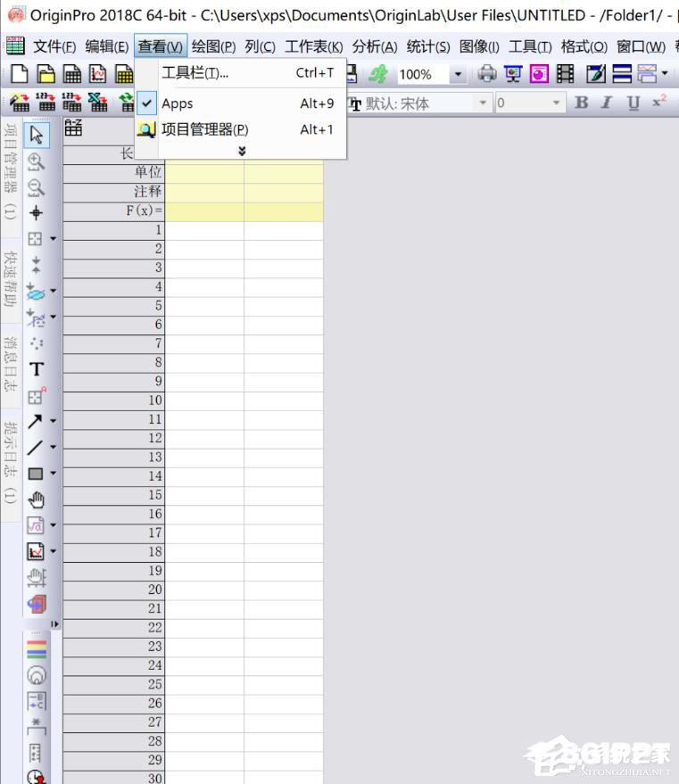Click the Print icon
This screenshot has height=784, width=679.
tap(486, 74)
